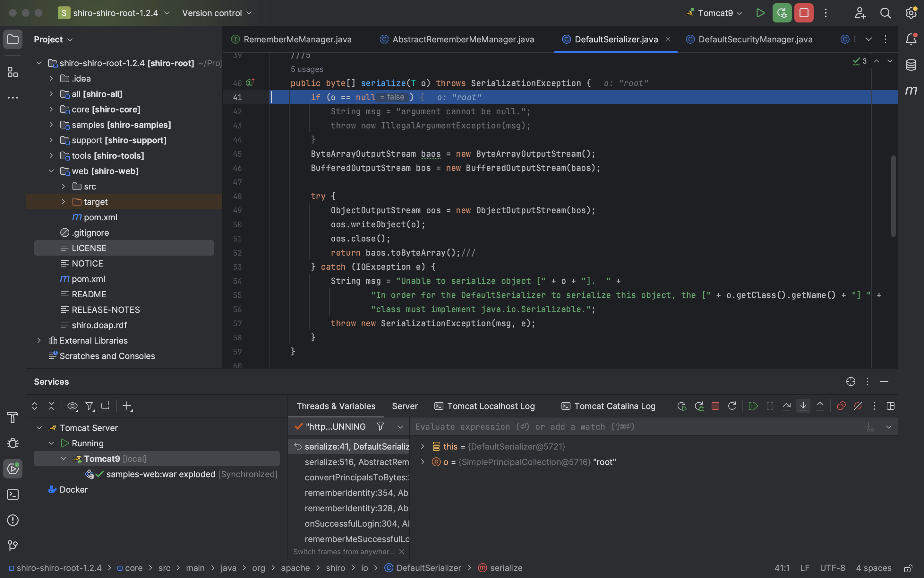Image resolution: width=924 pixels, height=578 pixels.
Task: Open the Terminal tool window
Action: pos(13,495)
